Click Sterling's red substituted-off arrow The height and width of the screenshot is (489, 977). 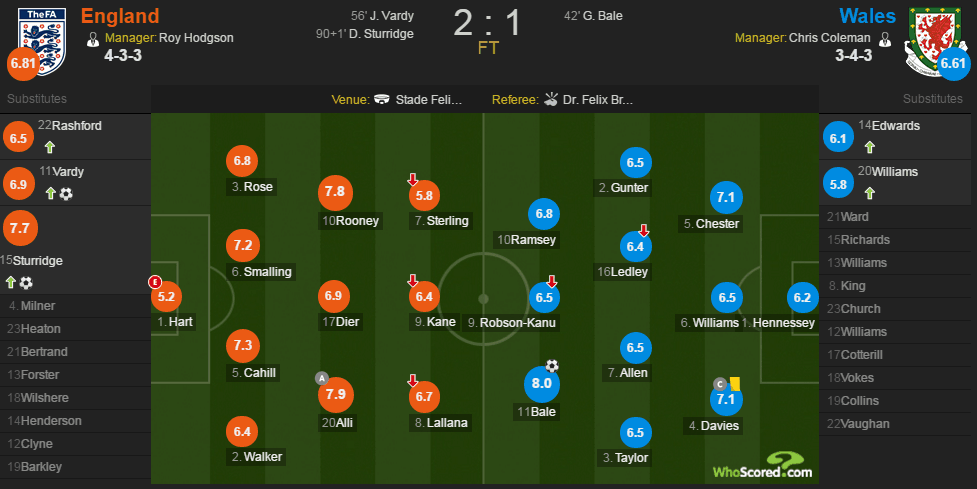click(x=412, y=180)
